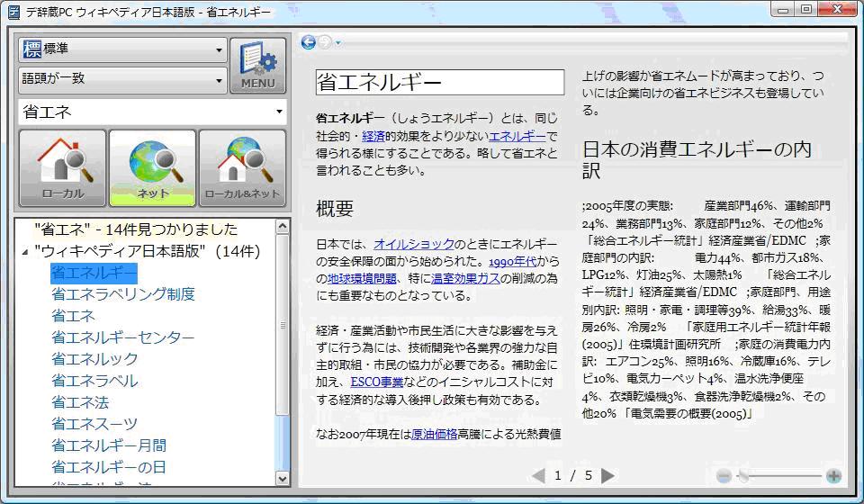Select the 省エネ result entry

tap(73, 316)
